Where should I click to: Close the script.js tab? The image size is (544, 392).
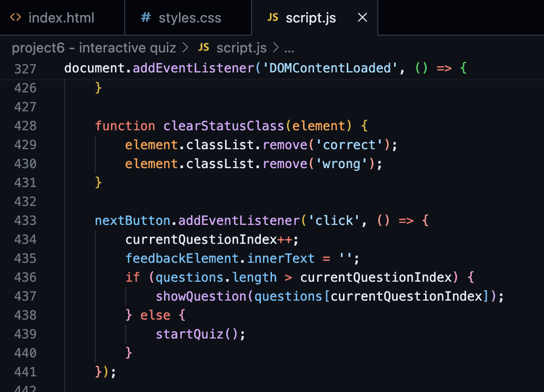click(362, 18)
